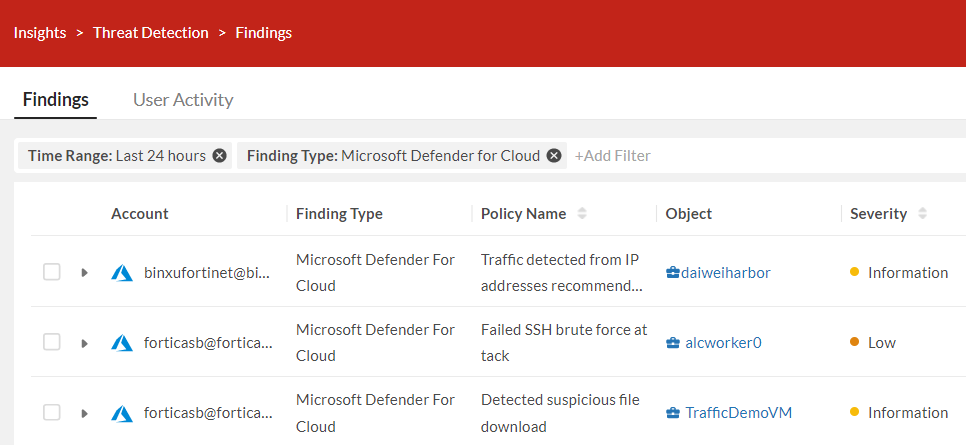
Task: Click the briefcase icon beside daiweiharbor
Action: point(673,273)
